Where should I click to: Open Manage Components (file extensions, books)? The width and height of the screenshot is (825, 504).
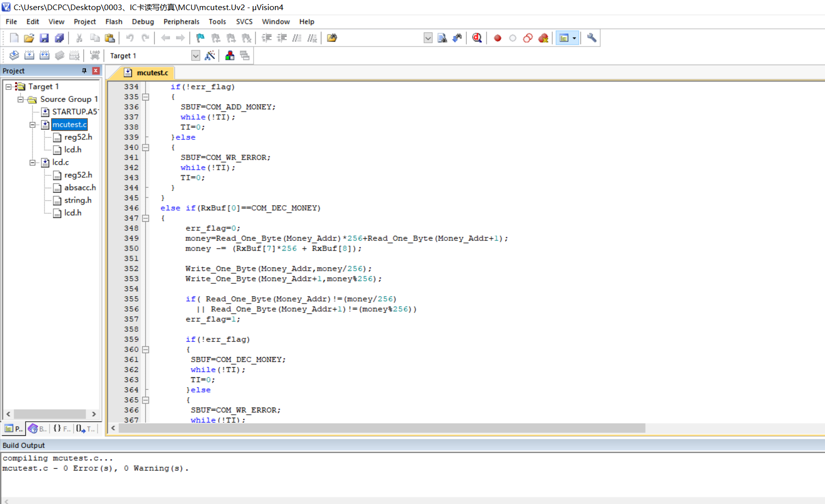point(230,56)
